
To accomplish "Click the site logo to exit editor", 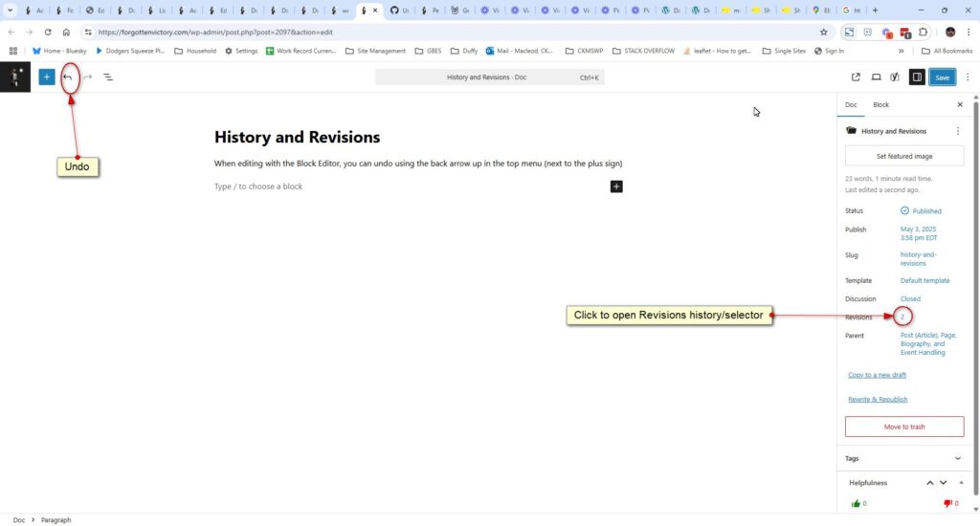I will 15,77.
